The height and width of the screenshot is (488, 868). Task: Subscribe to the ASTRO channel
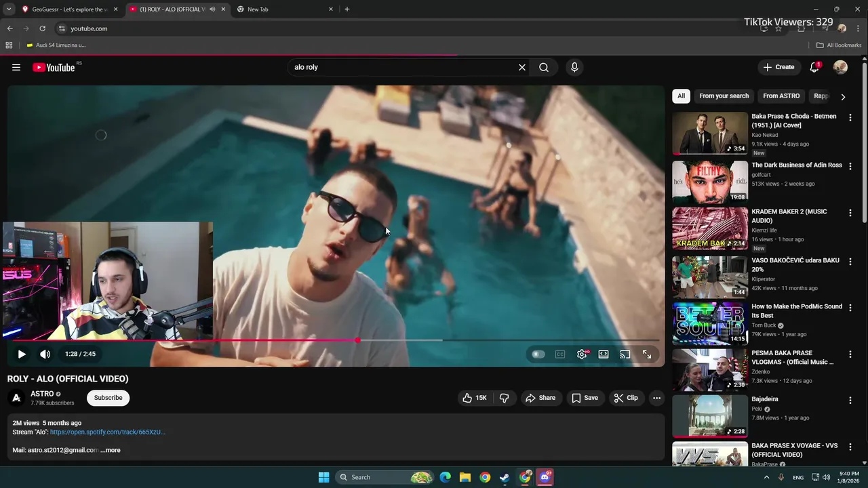(x=108, y=398)
